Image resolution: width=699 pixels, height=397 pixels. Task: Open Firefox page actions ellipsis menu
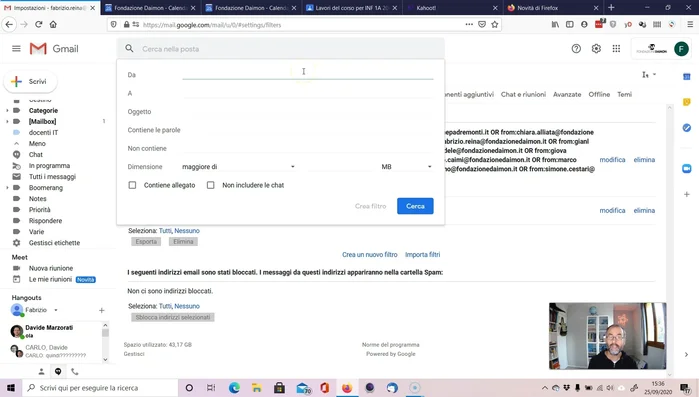[469, 25]
